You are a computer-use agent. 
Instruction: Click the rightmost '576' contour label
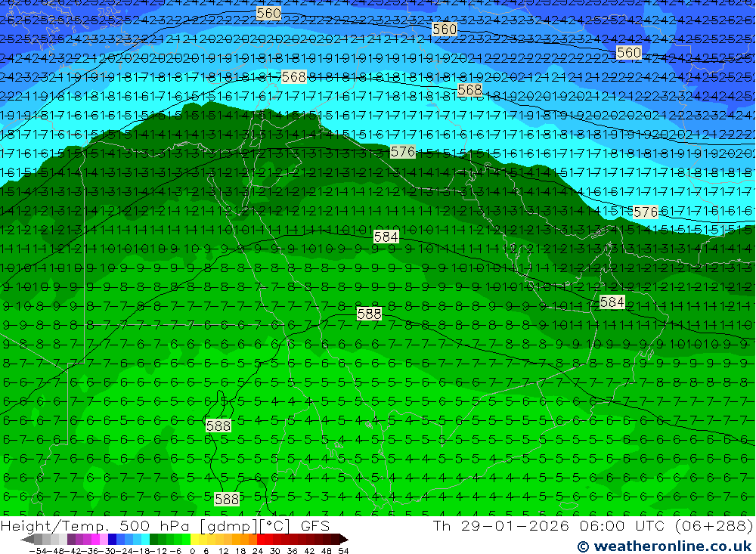coord(645,212)
